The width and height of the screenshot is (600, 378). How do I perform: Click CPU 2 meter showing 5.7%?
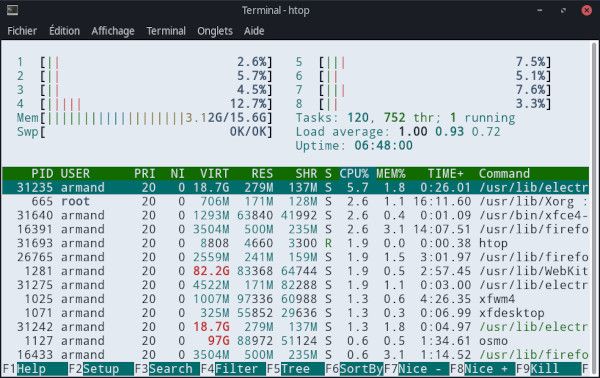[x=145, y=76]
